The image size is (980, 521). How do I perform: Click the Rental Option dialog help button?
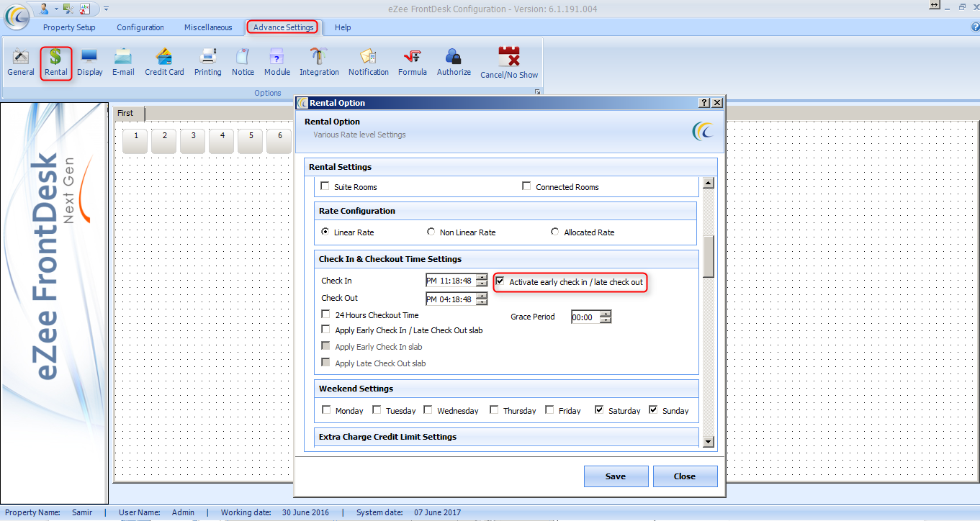(x=704, y=103)
